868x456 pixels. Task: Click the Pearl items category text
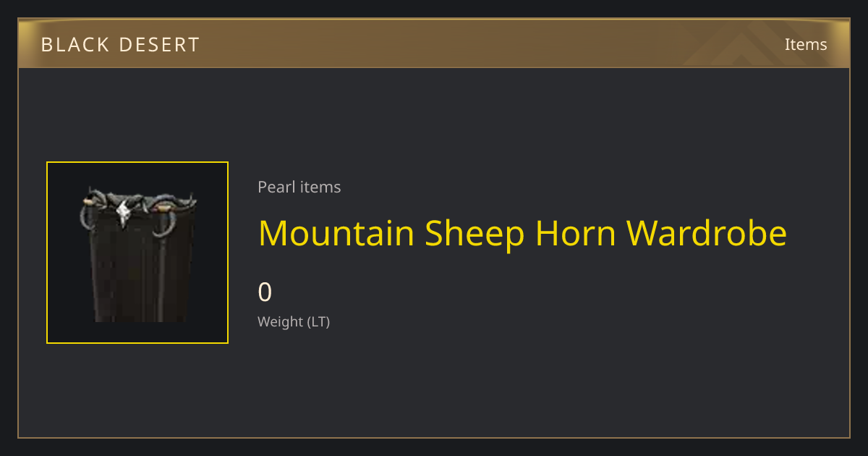pyautogui.click(x=299, y=187)
